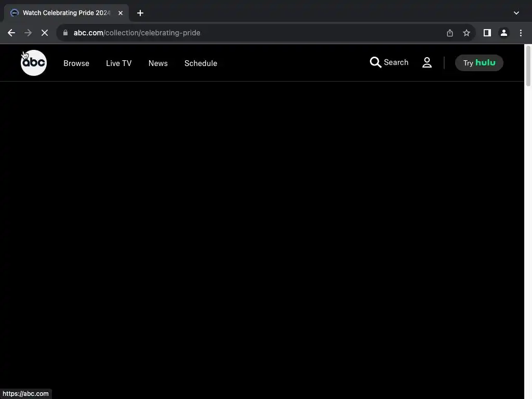Close the Watch Celebrating Pride tab
The image size is (532, 399).
121,13
